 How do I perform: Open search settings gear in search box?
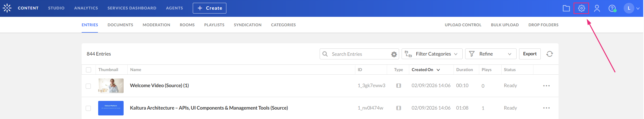click(x=394, y=54)
